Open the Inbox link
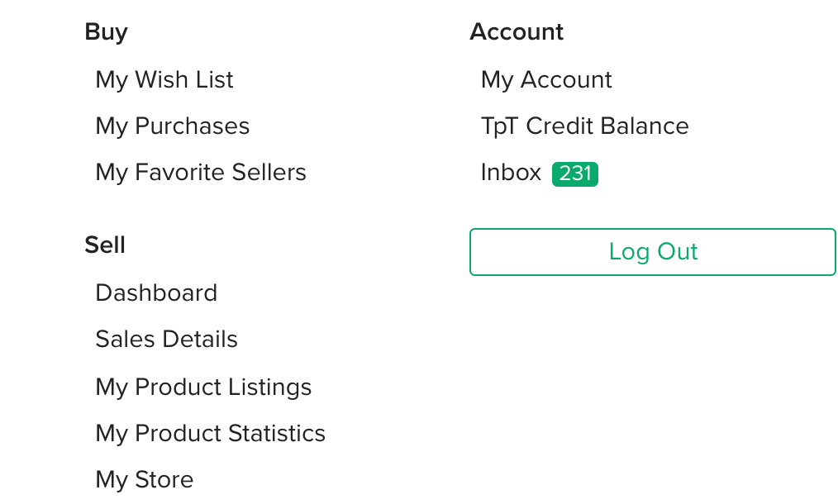The width and height of the screenshot is (838, 504). click(511, 172)
